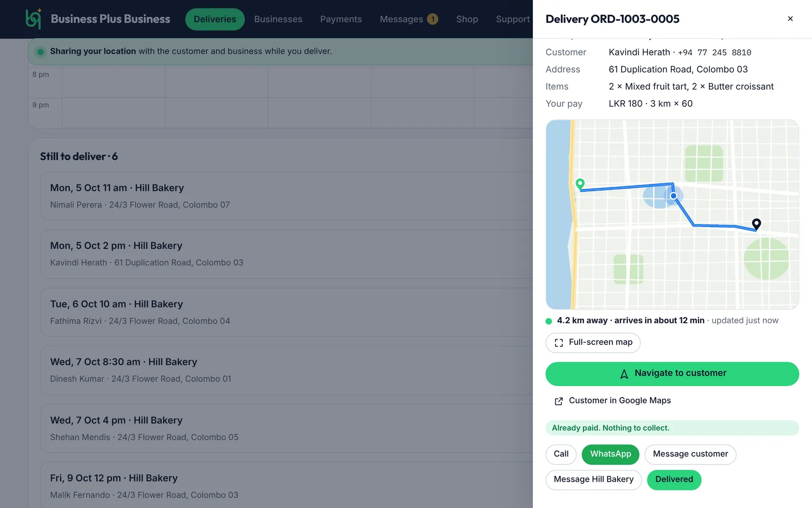Open the Support tab

(513, 19)
